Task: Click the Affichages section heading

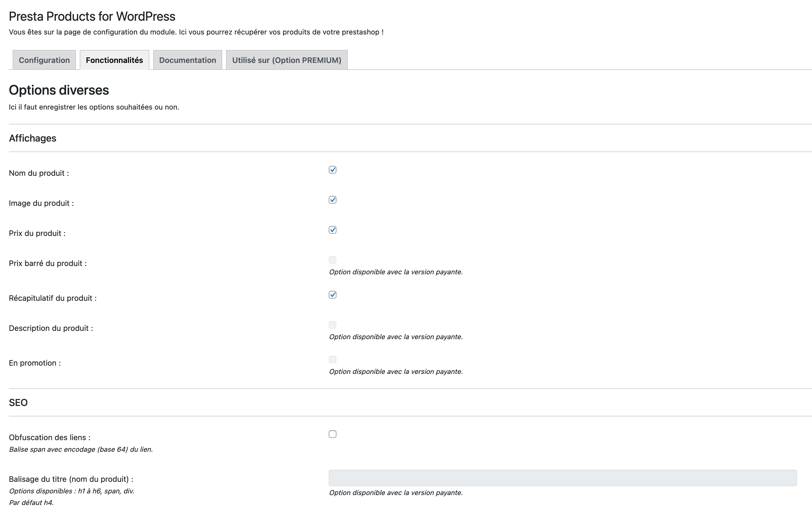Action: tap(33, 138)
